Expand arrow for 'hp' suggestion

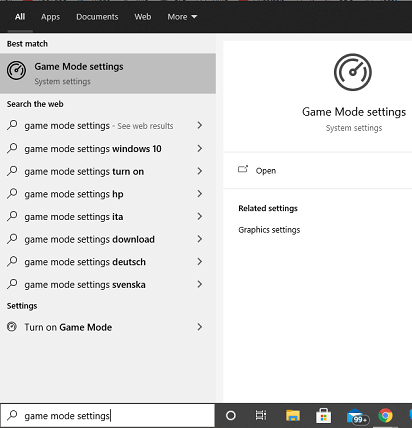tap(200, 193)
